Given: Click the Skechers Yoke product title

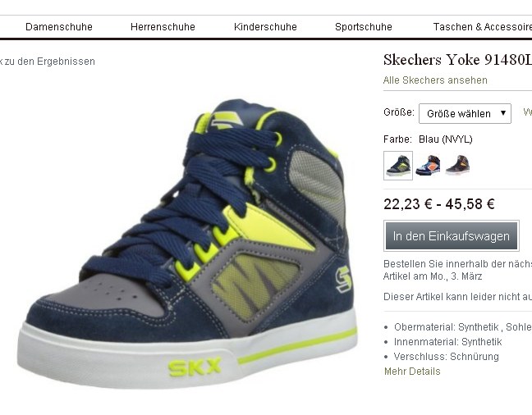Looking at the screenshot, I should [x=457, y=60].
